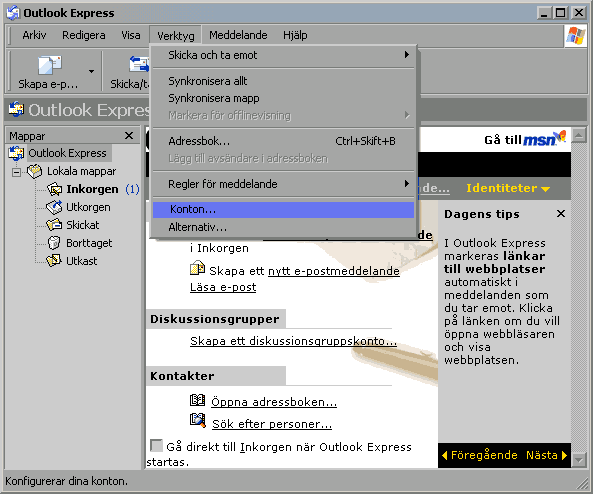Click the Outlook Express tree root icon
The width and height of the screenshot is (593, 494).
pyautogui.click(x=16, y=153)
